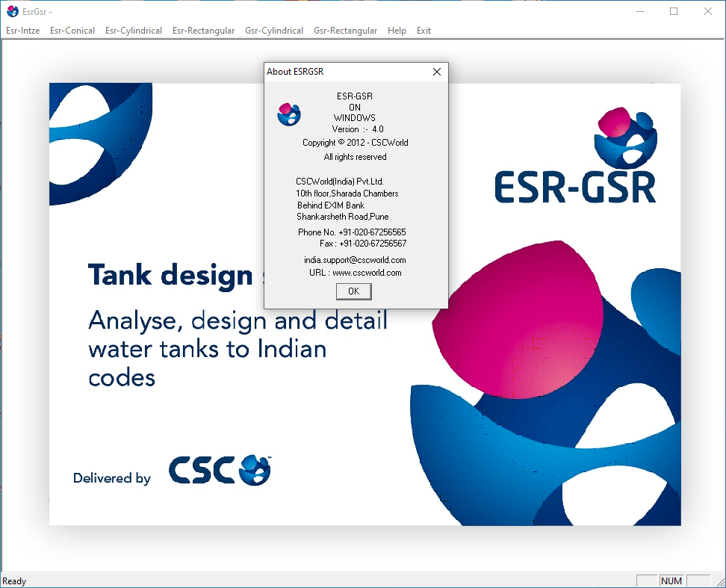
Task: Open the Esr-Rectangular menu
Action: [203, 31]
